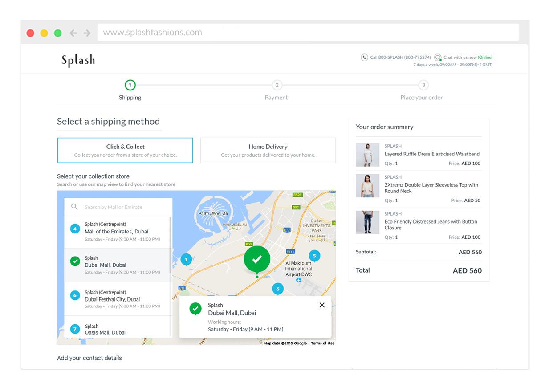Click map pin number 1

(x=186, y=259)
